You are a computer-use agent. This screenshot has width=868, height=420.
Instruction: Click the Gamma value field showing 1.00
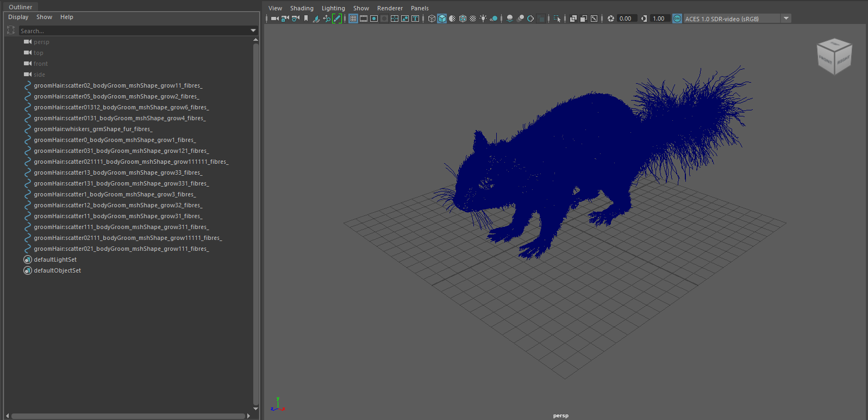660,18
